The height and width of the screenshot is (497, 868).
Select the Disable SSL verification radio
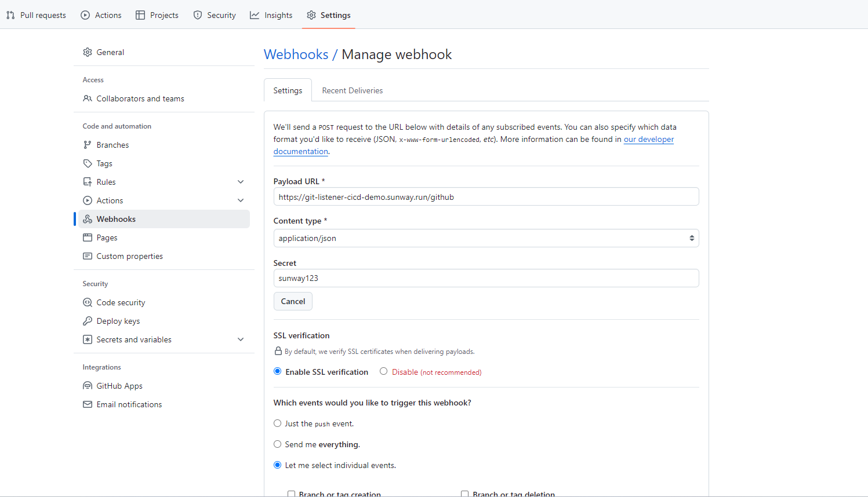pos(383,371)
